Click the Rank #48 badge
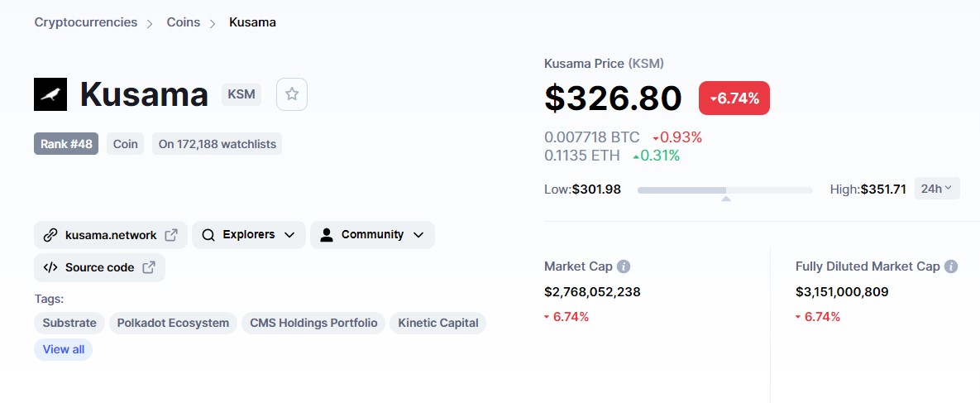 pos(66,144)
